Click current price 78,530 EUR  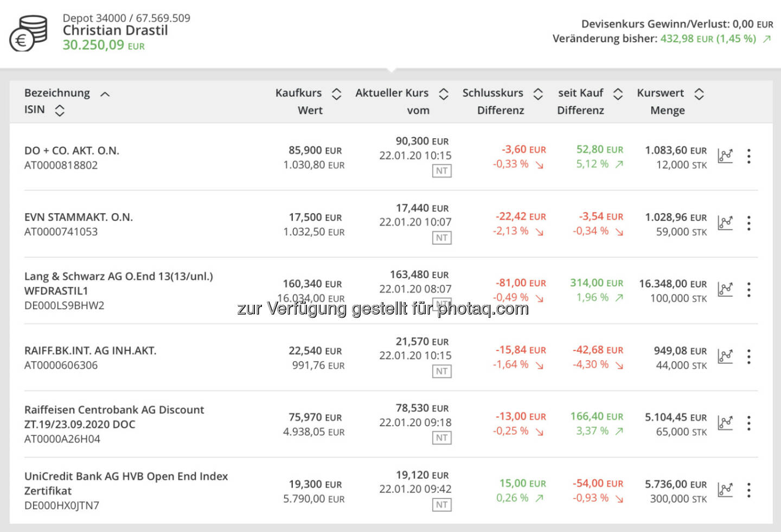tap(422, 408)
